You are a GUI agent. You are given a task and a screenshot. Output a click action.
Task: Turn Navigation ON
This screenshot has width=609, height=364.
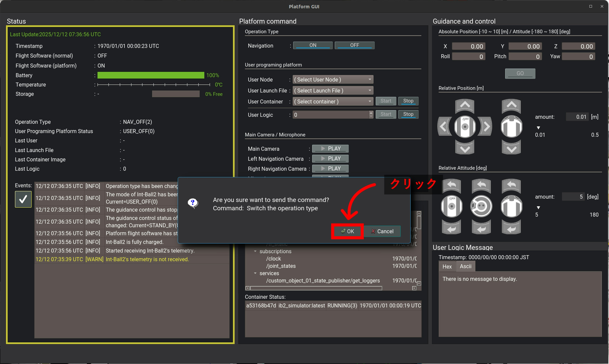pyautogui.click(x=313, y=45)
